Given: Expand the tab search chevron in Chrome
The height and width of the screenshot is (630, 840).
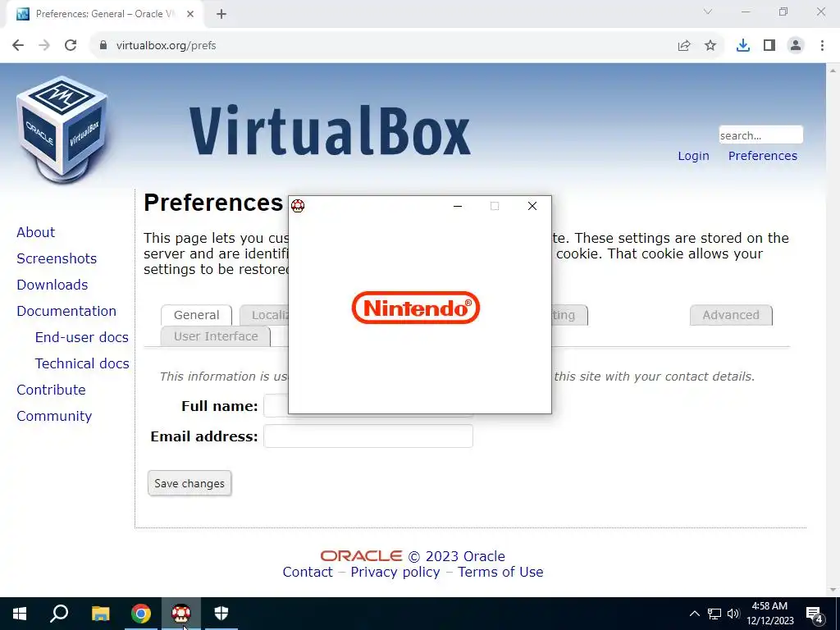Looking at the screenshot, I should pos(708,11).
